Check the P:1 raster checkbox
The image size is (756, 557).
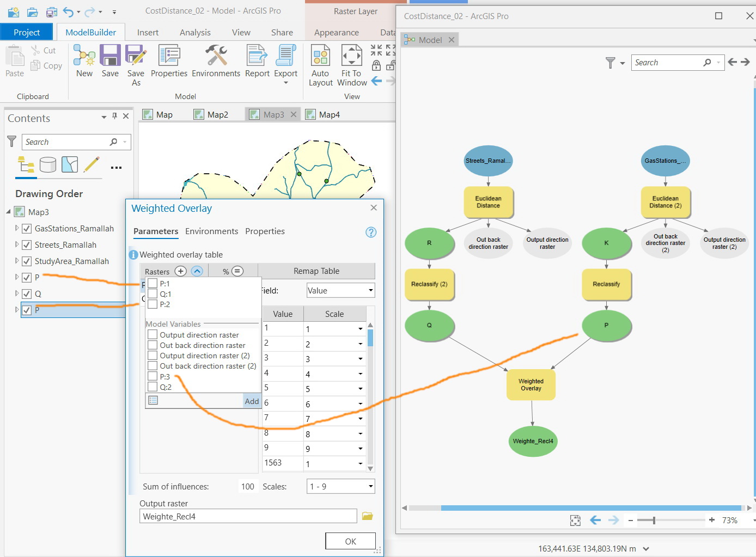pyautogui.click(x=153, y=284)
